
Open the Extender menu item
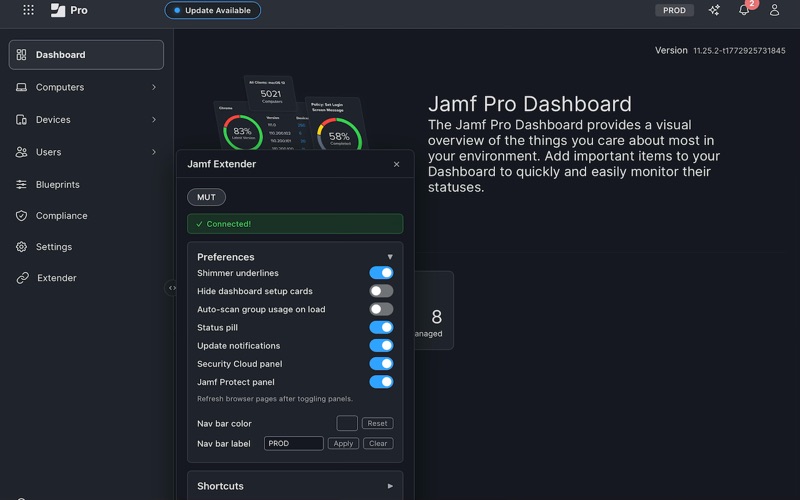[x=86, y=278]
